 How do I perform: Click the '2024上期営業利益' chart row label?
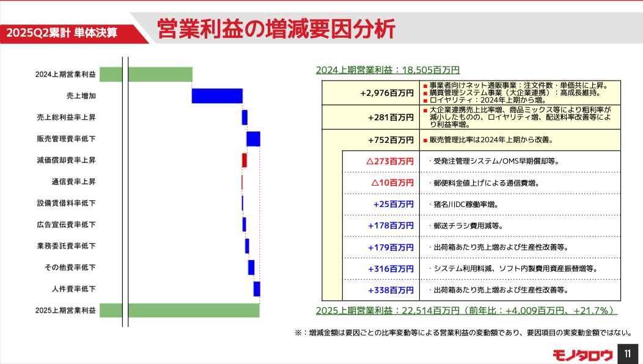click(65, 74)
